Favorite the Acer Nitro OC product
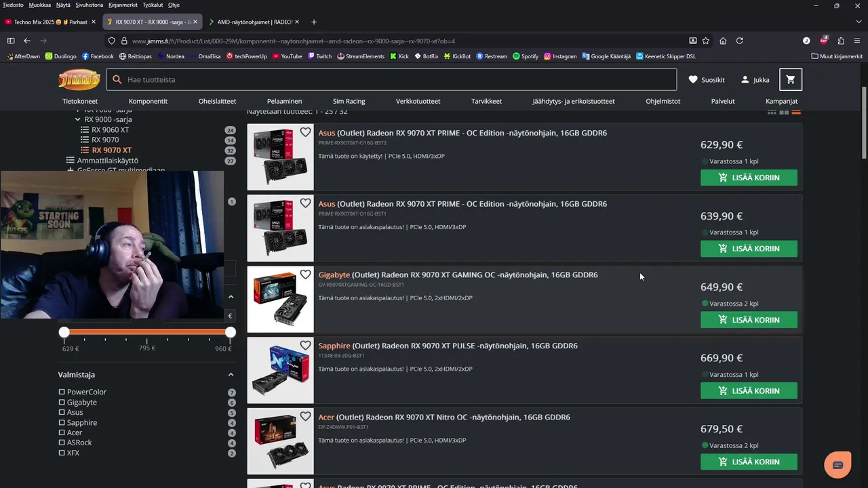The width and height of the screenshot is (868, 488). 305,417
